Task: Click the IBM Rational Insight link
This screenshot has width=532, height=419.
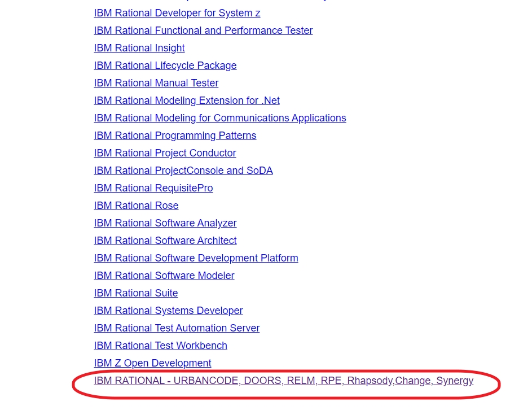Action: [x=139, y=48]
